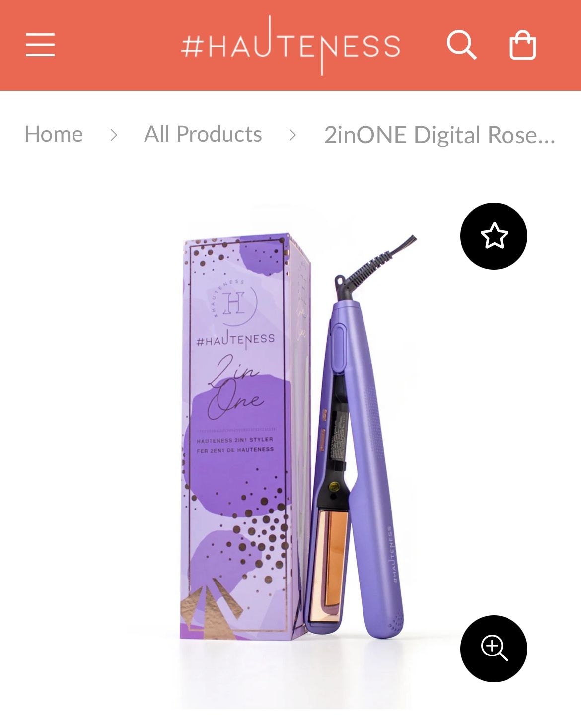Open the hamburger navigation menu
The image size is (581, 728).
[40, 45]
